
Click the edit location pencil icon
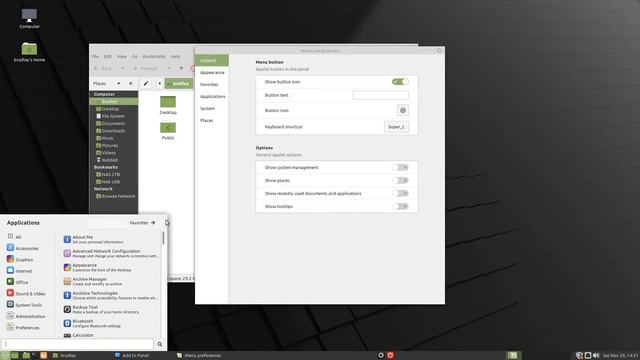(146, 83)
